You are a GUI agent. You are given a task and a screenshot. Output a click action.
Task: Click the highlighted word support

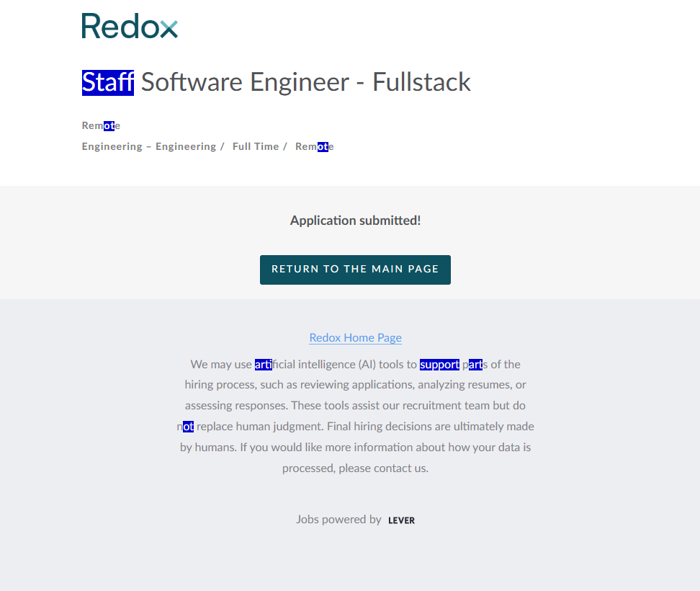point(439,364)
